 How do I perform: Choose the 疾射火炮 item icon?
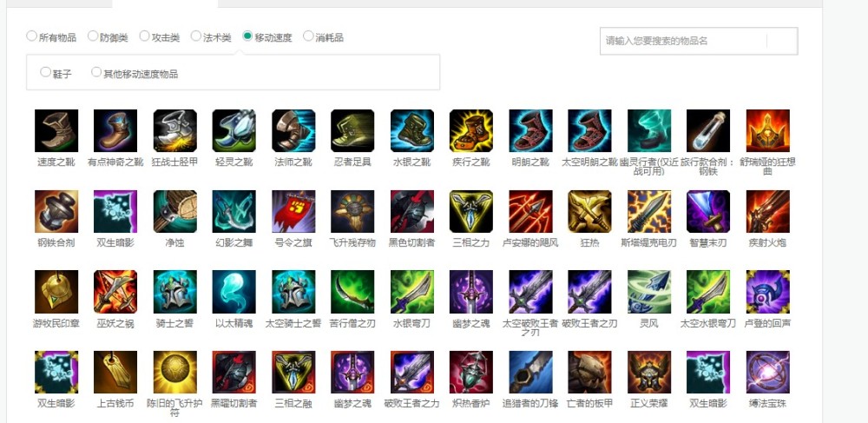768,212
